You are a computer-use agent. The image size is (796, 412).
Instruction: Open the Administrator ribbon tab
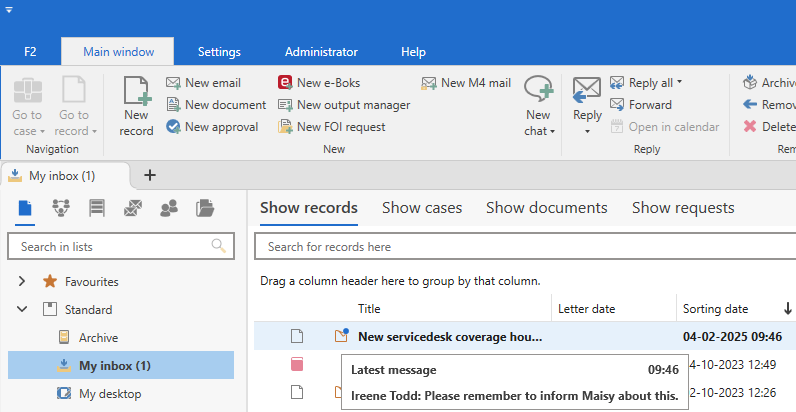coord(321,51)
